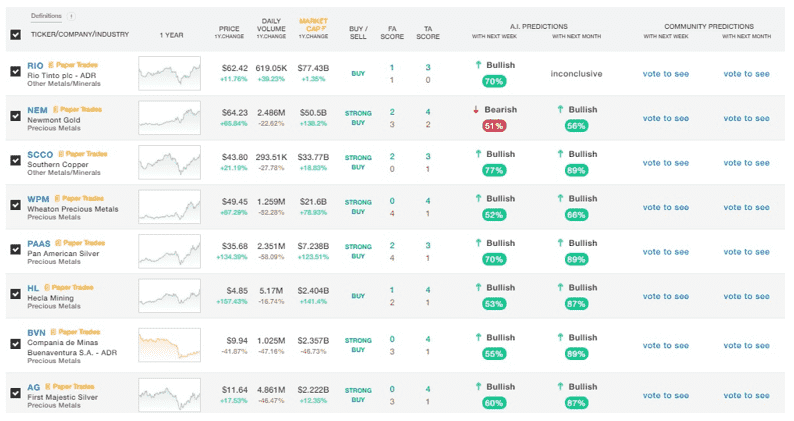Open the AG ticker link
This screenshot has height=421, width=794.
(33, 388)
